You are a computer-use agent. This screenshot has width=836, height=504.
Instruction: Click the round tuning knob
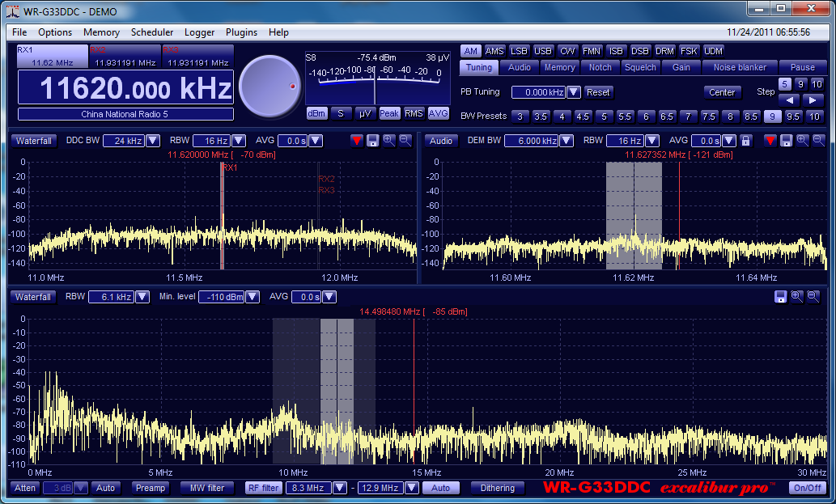coord(269,84)
